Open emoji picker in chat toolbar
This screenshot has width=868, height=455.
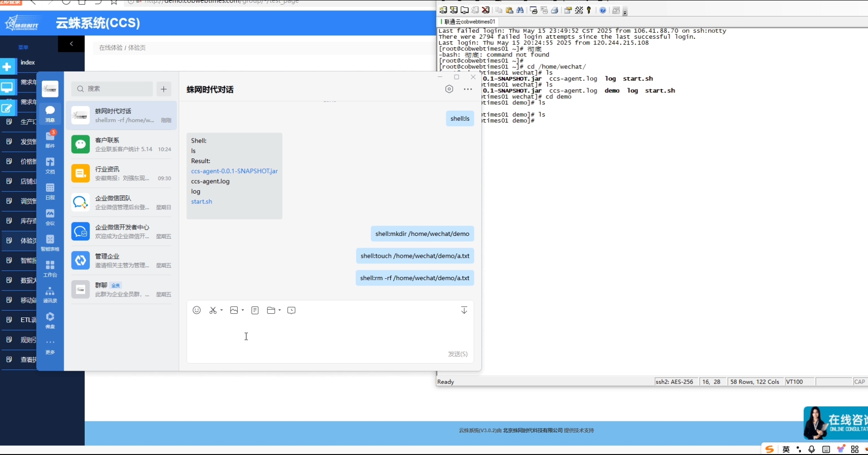(197, 310)
